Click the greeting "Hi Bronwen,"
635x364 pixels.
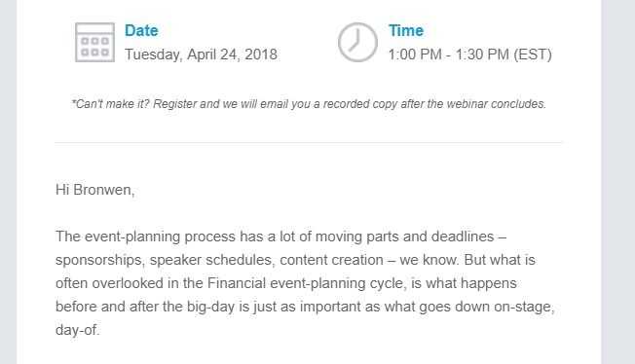(94, 190)
